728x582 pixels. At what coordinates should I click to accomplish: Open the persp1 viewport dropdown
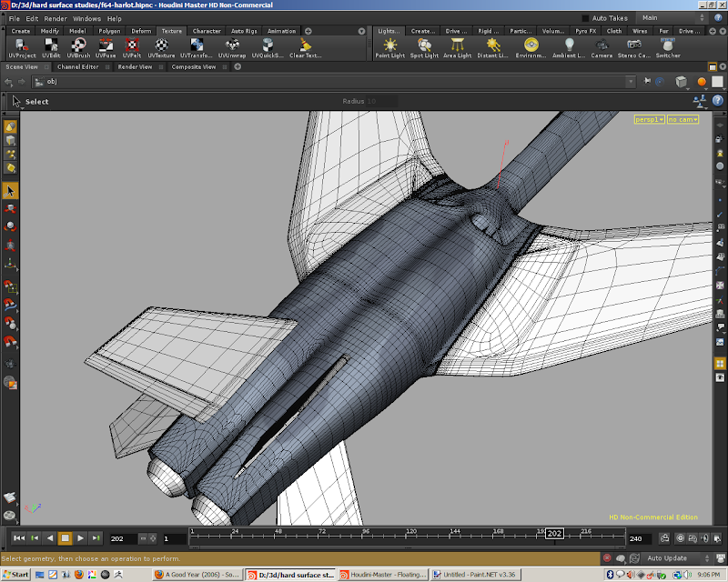(649, 119)
